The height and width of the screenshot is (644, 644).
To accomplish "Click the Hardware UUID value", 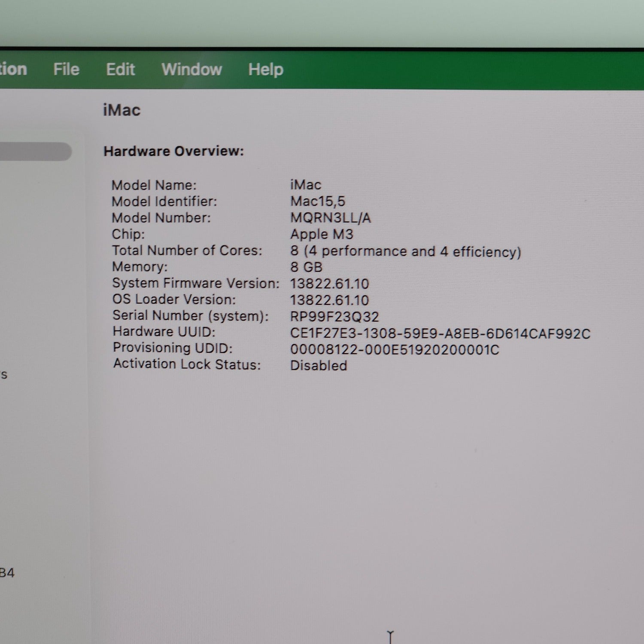I will 440,334.
